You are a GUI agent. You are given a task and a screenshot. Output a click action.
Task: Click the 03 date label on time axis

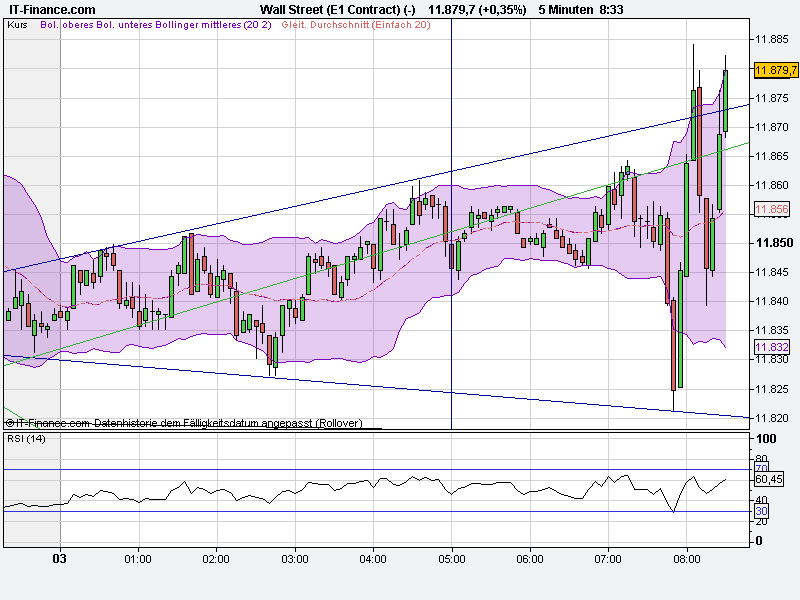[60, 559]
